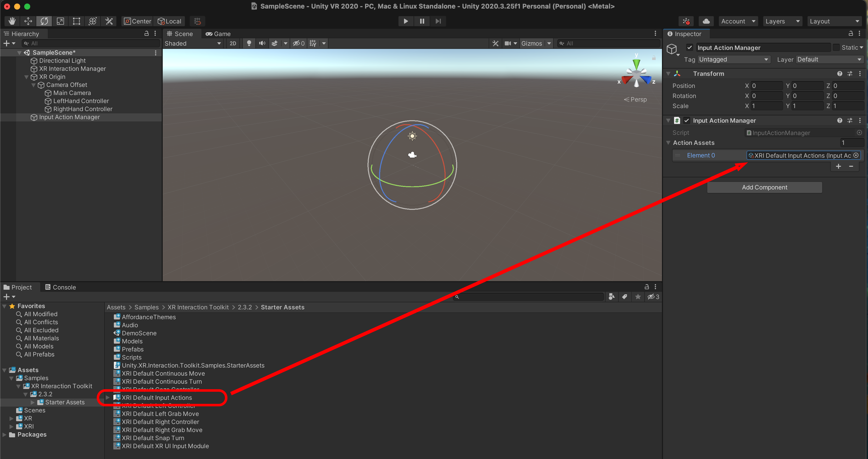Toggle scene lighting with the lightbulb icon
The image size is (868, 459).
pos(249,43)
